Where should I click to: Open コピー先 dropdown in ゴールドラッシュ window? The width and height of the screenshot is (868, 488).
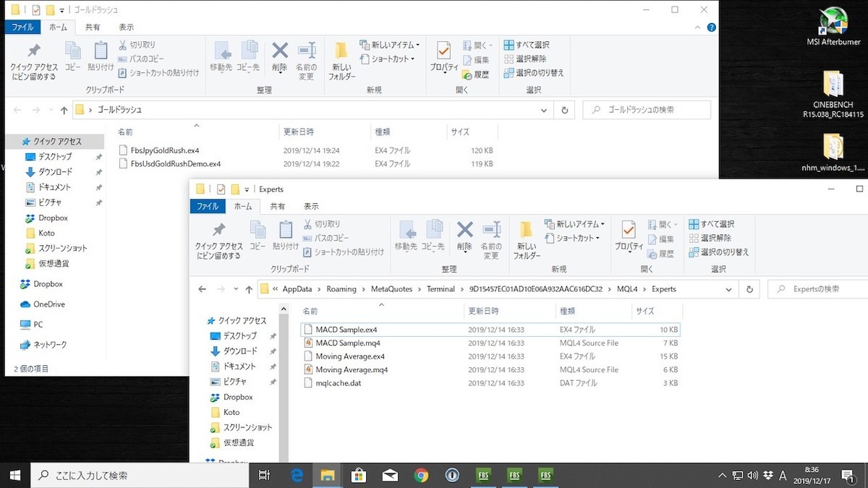248,56
